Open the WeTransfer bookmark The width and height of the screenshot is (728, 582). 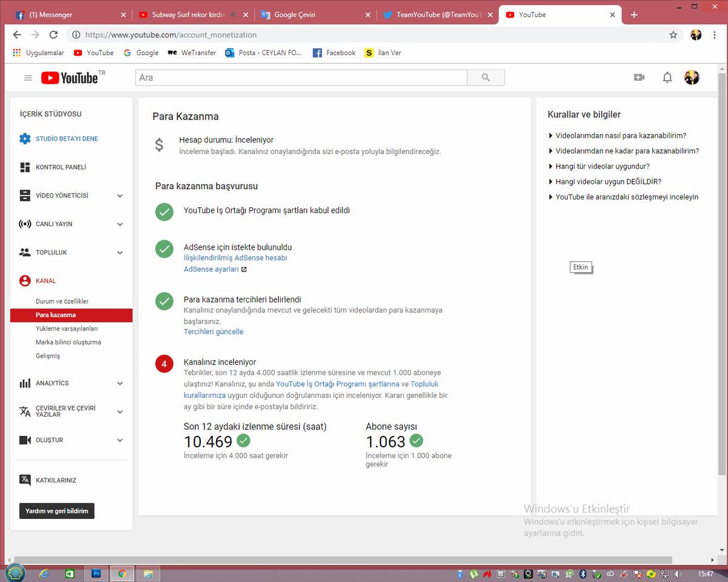192,53
